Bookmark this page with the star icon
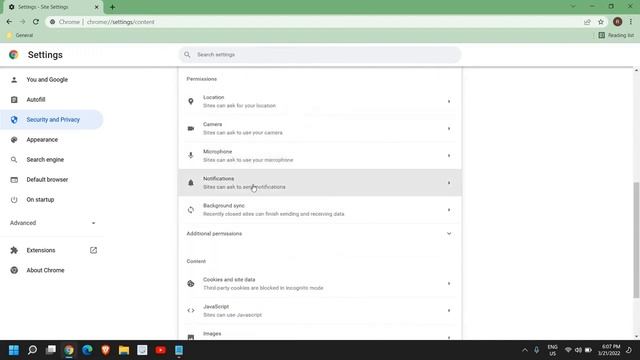 (x=601, y=22)
